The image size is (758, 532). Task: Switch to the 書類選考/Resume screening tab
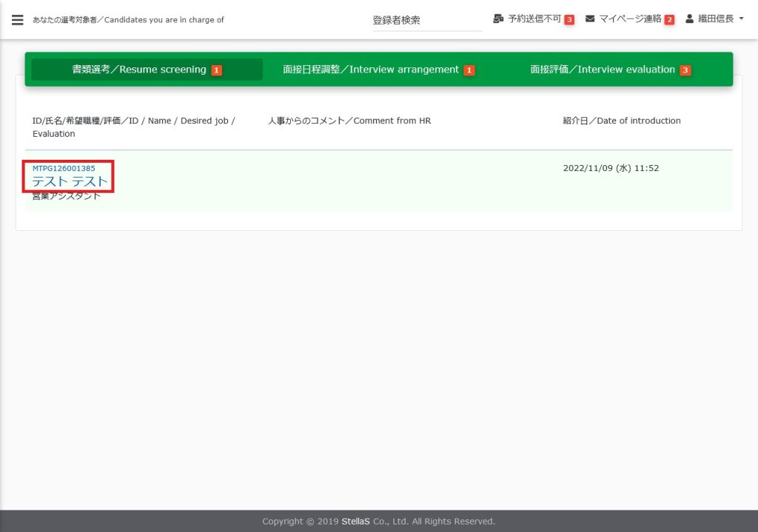pos(139,70)
